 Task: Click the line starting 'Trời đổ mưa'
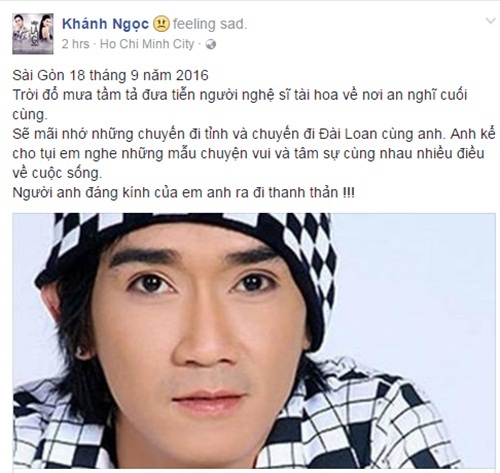click(x=240, y=95)
